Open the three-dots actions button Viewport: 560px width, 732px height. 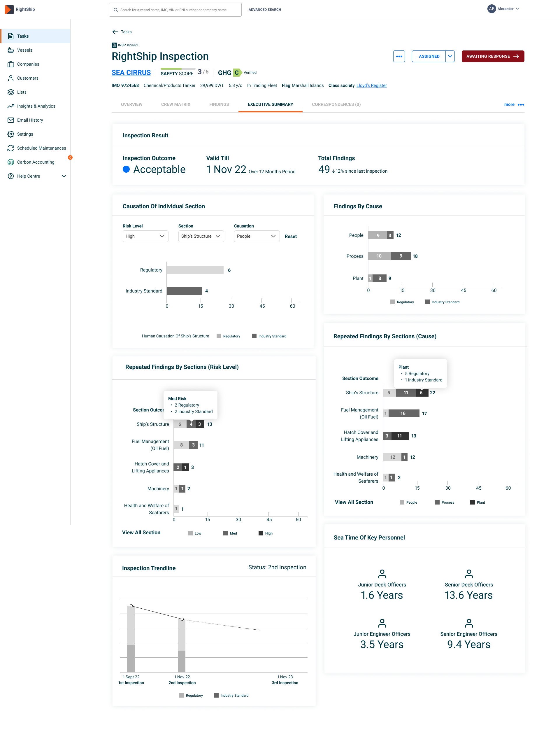399,56
